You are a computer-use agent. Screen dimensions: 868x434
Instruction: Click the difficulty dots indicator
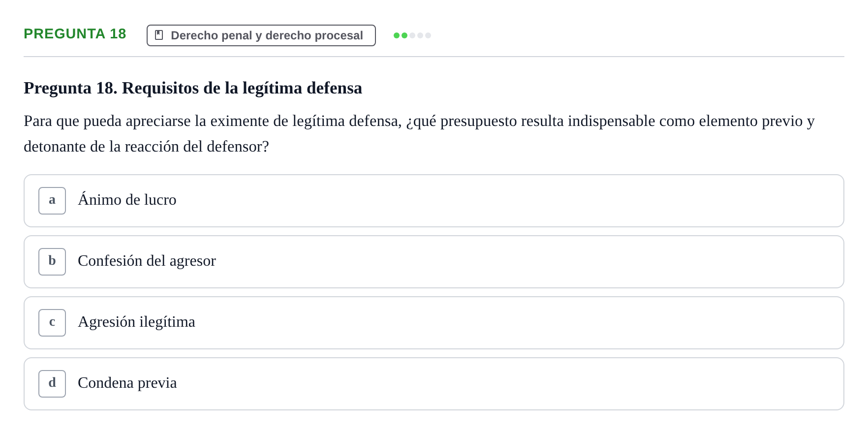click(412, 35)
